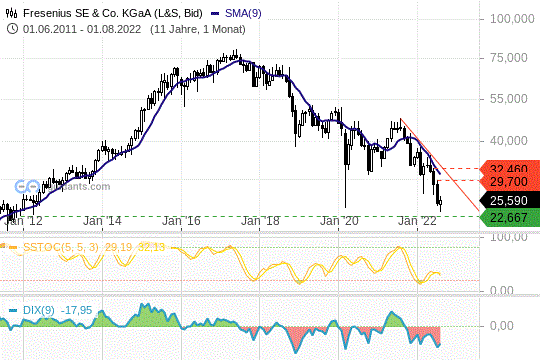Click the clock icon beside date range
Image resolution: width=540 pixels, height=360 pixels.
(12, 29)
